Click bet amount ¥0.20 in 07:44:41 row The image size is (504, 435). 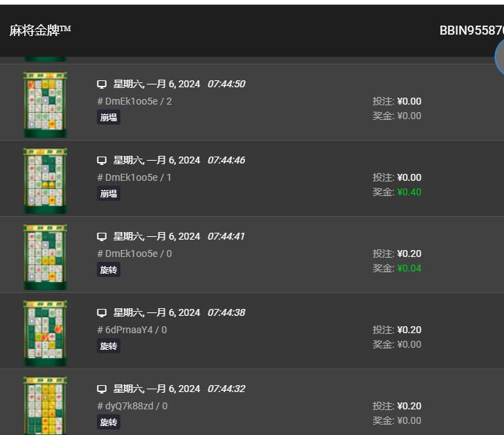pos(409,254)
